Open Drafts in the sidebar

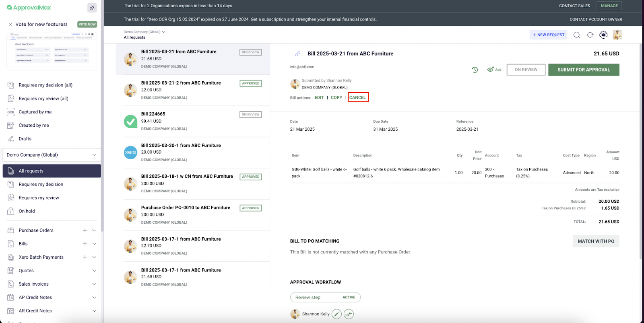coord(25,139)
